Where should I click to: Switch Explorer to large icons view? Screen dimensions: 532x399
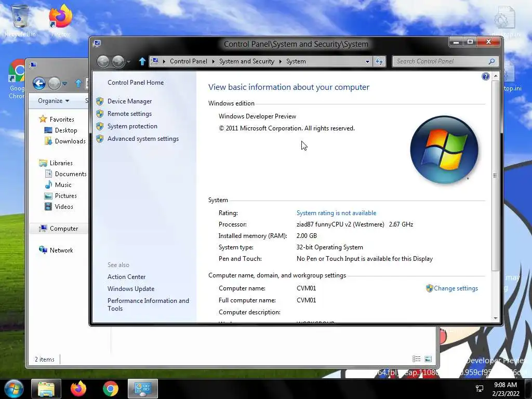click(428, 359)
